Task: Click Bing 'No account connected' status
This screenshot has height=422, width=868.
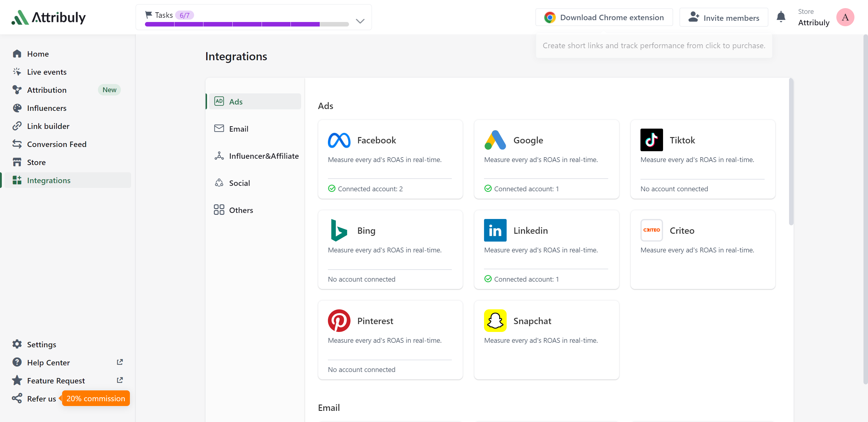Action: [361, 279]
